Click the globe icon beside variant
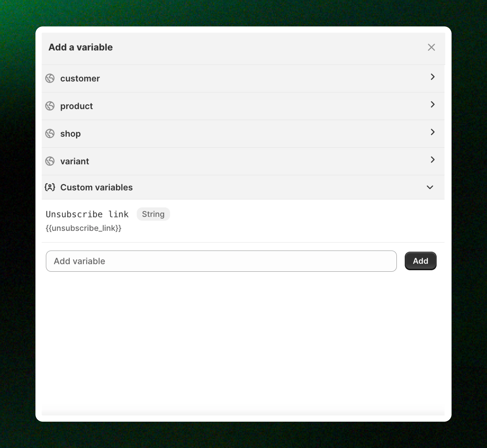Viewport: 487px width, 448px height. [x=50, y=161]
